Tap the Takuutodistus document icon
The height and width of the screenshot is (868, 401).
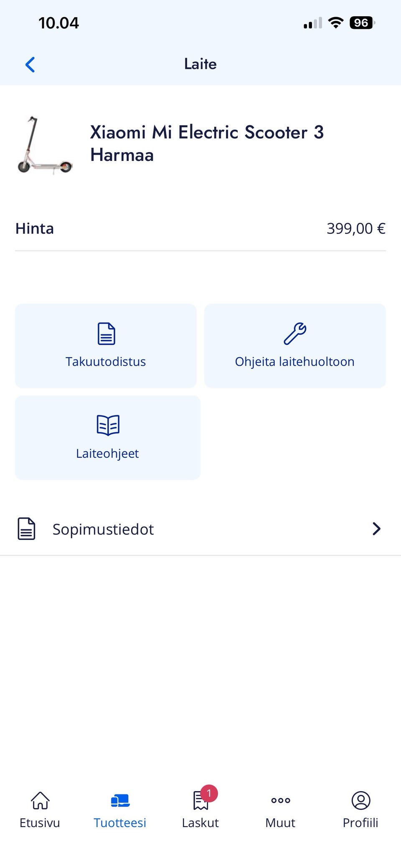[x=106, y=333]
